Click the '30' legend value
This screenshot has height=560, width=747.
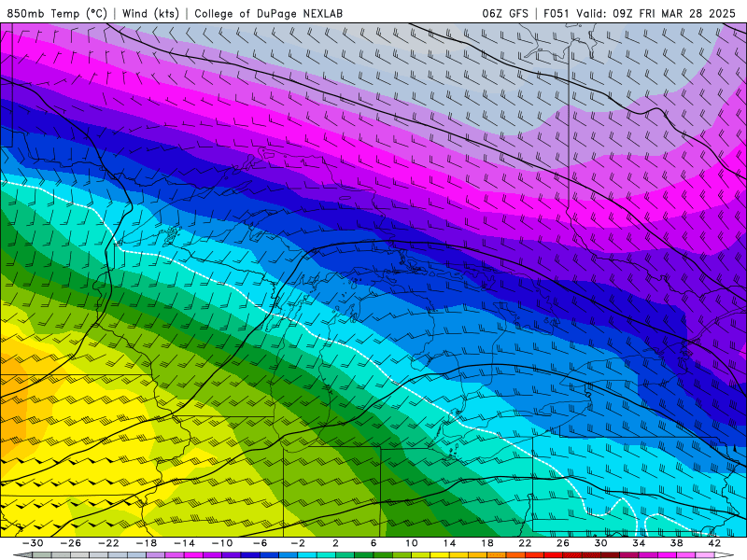pyautogui.click(x=600, y=543)
